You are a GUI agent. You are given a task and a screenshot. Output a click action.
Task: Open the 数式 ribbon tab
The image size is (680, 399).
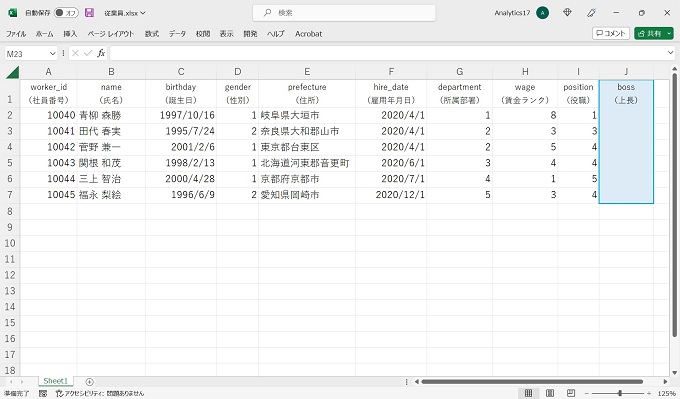pos(152,33)
